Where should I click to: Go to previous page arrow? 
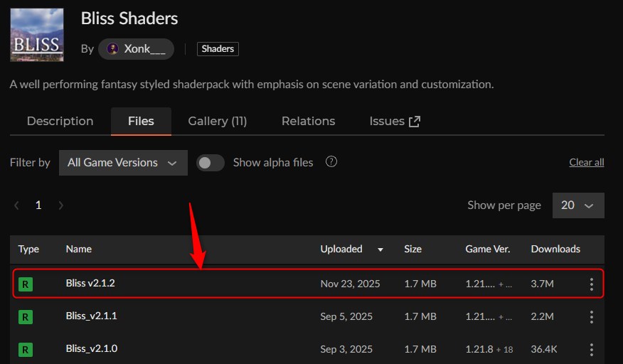16,205
